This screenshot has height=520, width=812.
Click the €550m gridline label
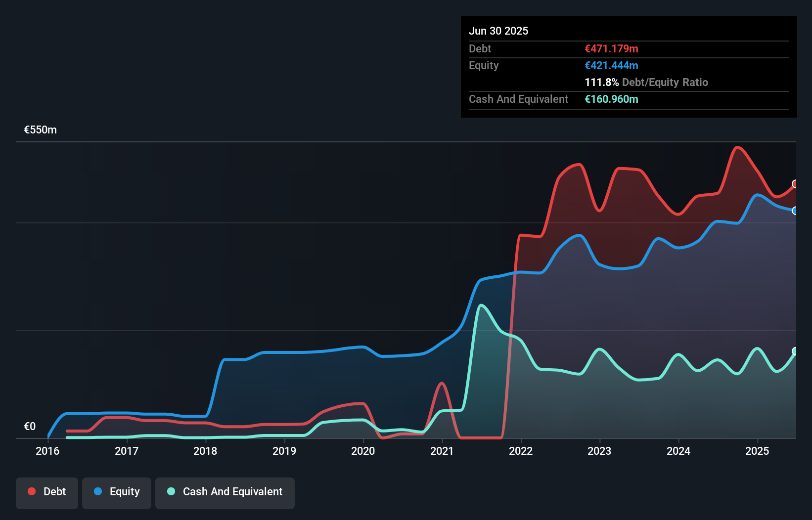(40, 130)
